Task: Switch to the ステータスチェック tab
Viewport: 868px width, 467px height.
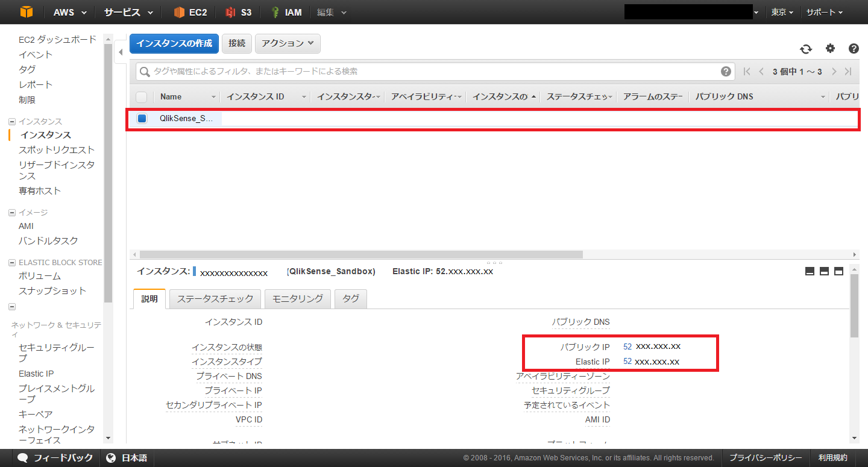Action: (215, 299)
